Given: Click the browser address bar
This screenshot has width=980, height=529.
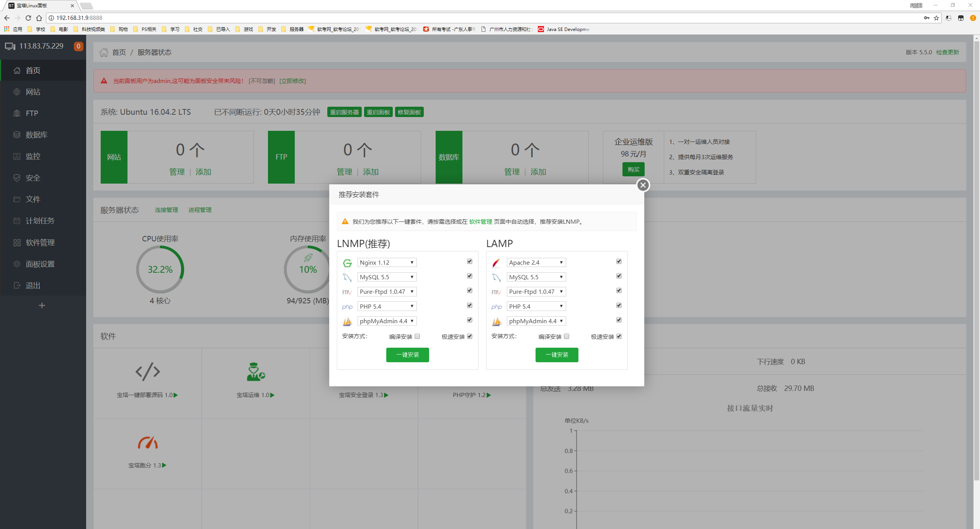Looking at the screenshot, I should (459, 18).
